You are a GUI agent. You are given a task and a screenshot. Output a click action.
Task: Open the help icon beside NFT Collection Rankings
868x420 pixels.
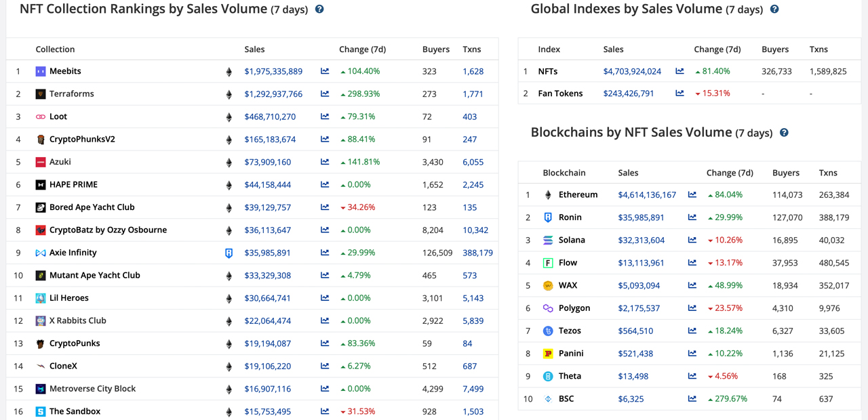319,9
